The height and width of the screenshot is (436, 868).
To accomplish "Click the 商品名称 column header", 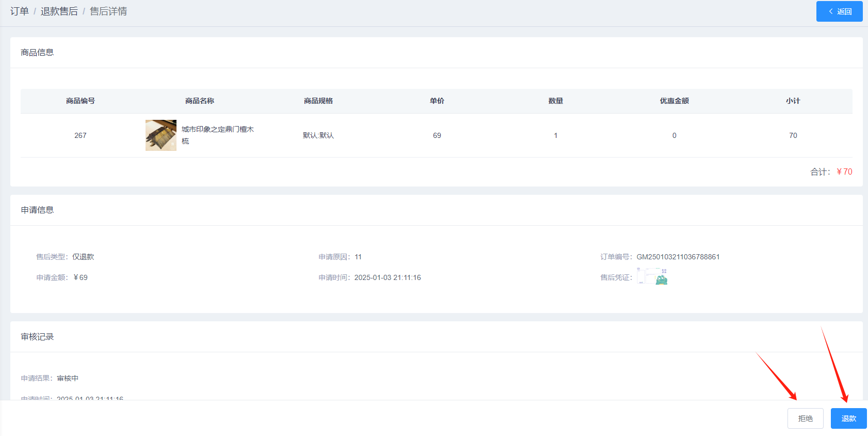I will pyautogui.click(x=200, y=101).
